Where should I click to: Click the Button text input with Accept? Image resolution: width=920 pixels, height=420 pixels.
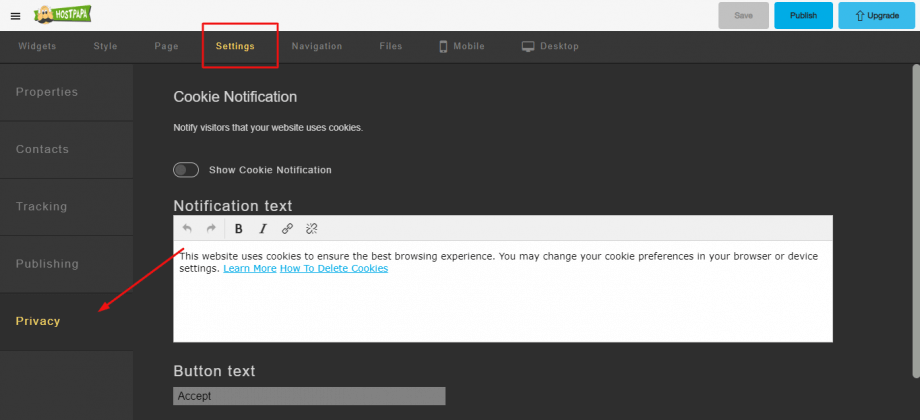click(309, 396)
